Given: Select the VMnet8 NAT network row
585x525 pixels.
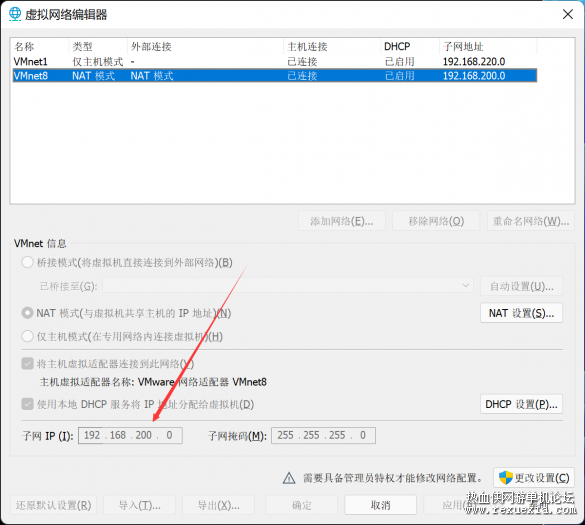Looking at the screenshot, I should [x=275, y=76].
